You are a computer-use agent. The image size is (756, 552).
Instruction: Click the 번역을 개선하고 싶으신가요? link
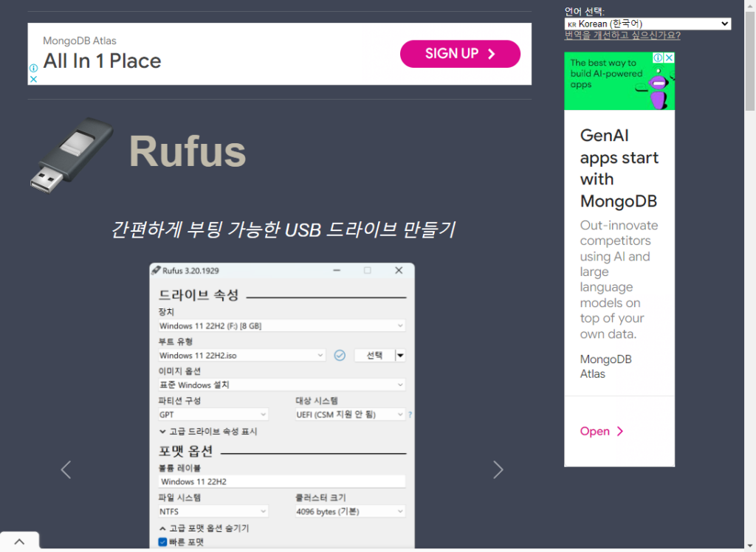coord(622,35)
